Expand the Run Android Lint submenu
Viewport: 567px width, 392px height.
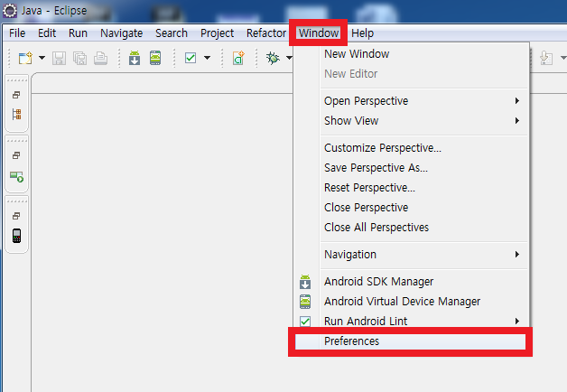pyautogui.click(x=411, y=322)
